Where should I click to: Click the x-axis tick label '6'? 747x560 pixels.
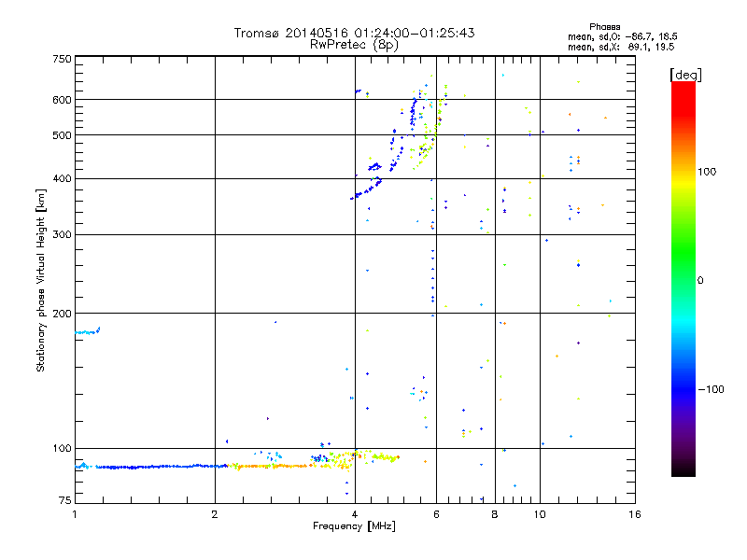436,514
